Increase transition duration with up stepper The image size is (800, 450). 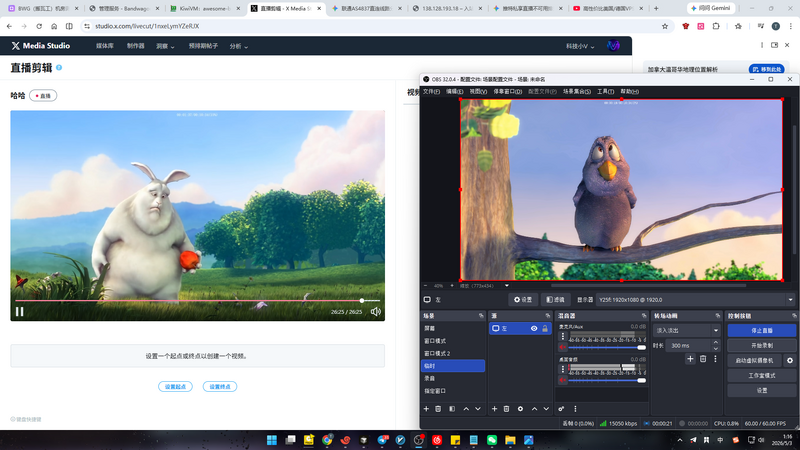716,342
